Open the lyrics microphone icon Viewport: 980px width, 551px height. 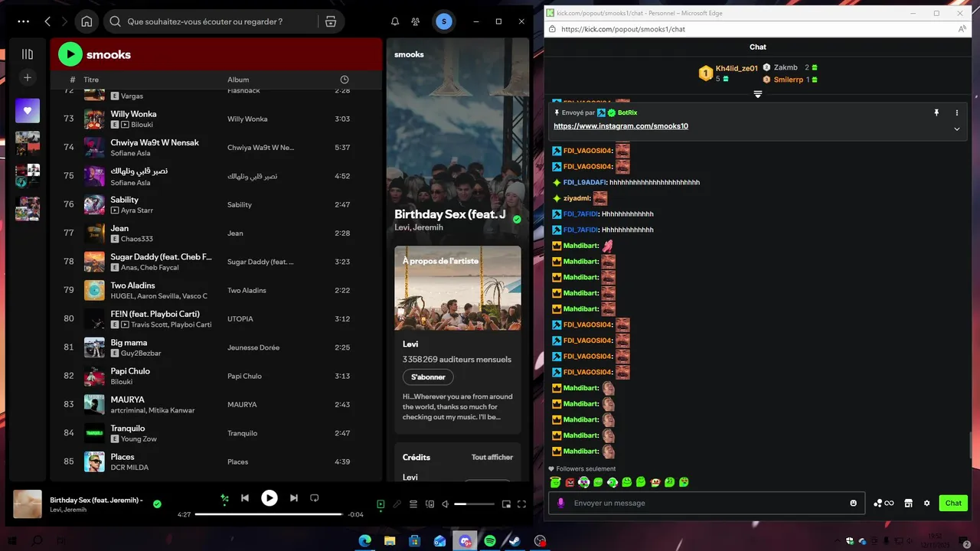(x=397, y=504)
